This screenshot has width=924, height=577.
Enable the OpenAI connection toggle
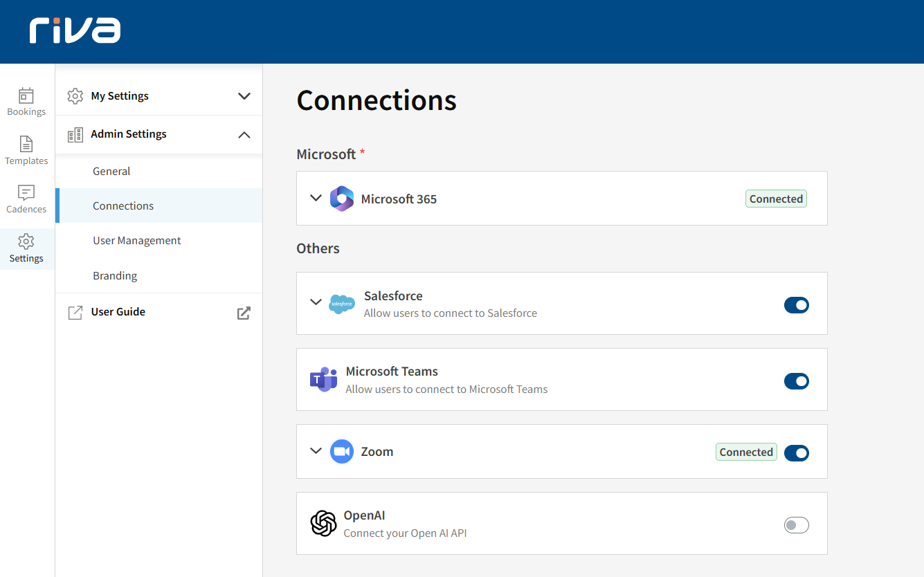coord(796,525)
